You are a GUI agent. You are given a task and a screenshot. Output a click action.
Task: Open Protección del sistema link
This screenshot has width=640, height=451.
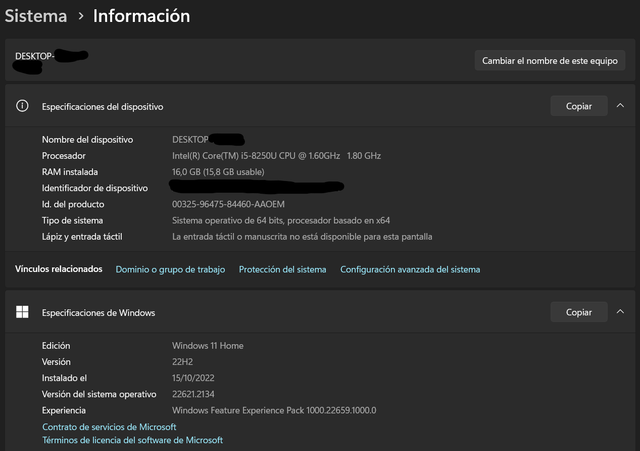tap(282, 270)
